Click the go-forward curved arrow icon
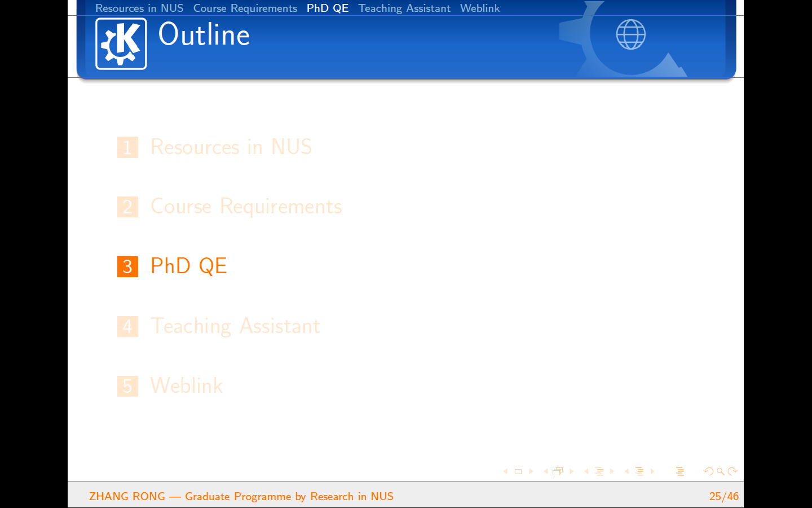Viewport: 812px width, 508px height. coord(732,471)
